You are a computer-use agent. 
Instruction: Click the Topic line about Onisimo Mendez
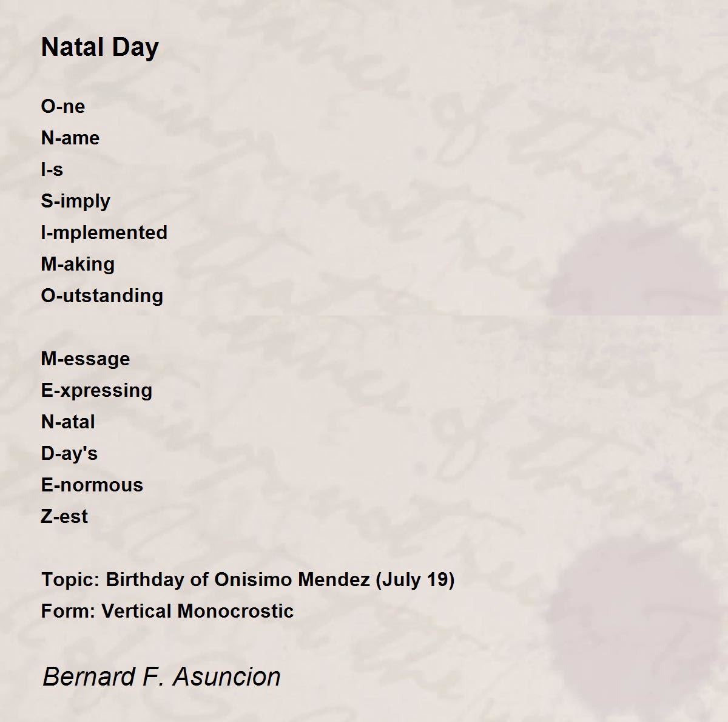(x=248, y=579)
